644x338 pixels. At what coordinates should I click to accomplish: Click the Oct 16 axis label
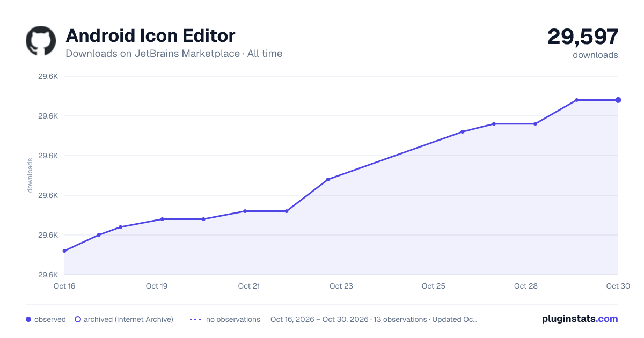pyautogui.click(x=64, y=286)
